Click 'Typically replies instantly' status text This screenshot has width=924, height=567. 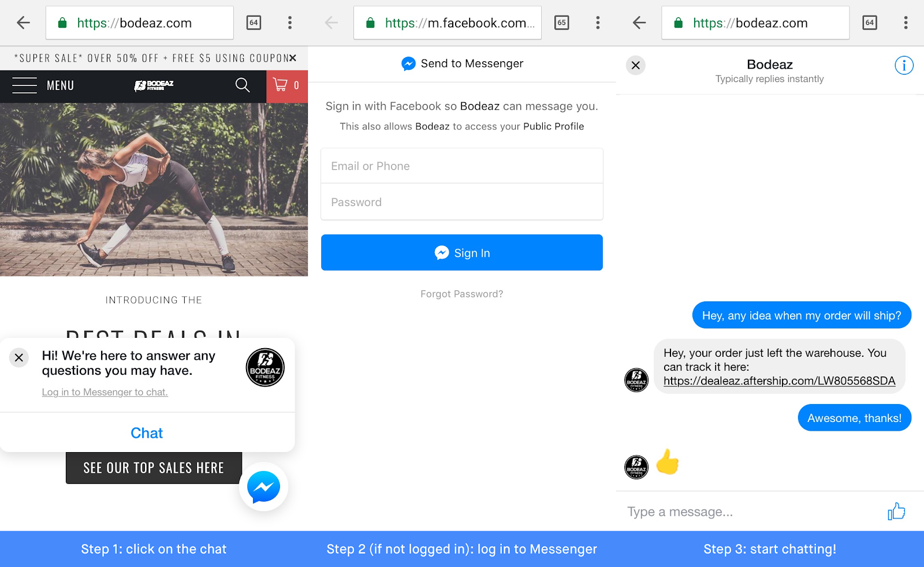coord(770,79)
